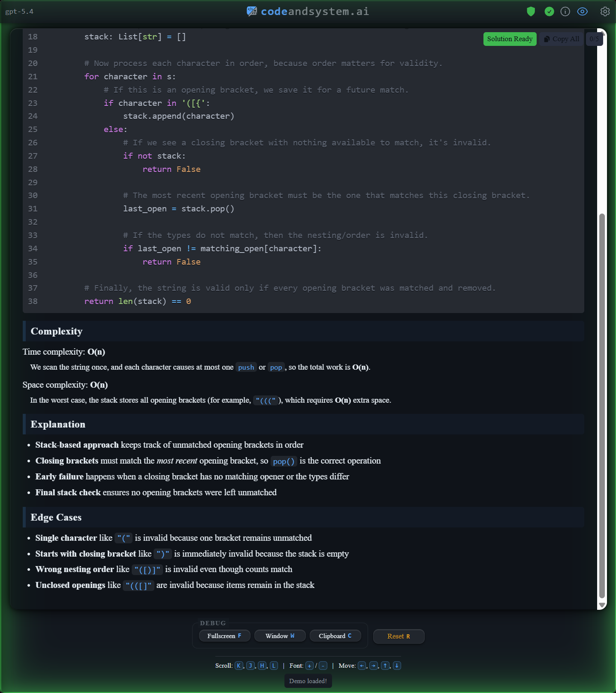This screenshot has width=616, height=693.
Task: Click the orange Reset R button
Action: click(x=399, y=636)
